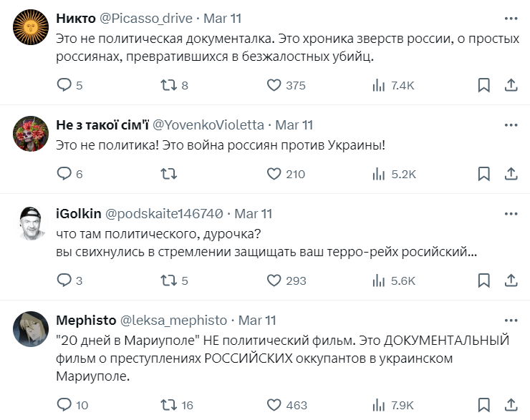Like the YovenkoVioletta tweet with 210 likes
This screenshot has width=530, height=420.
tap(273, 173)
